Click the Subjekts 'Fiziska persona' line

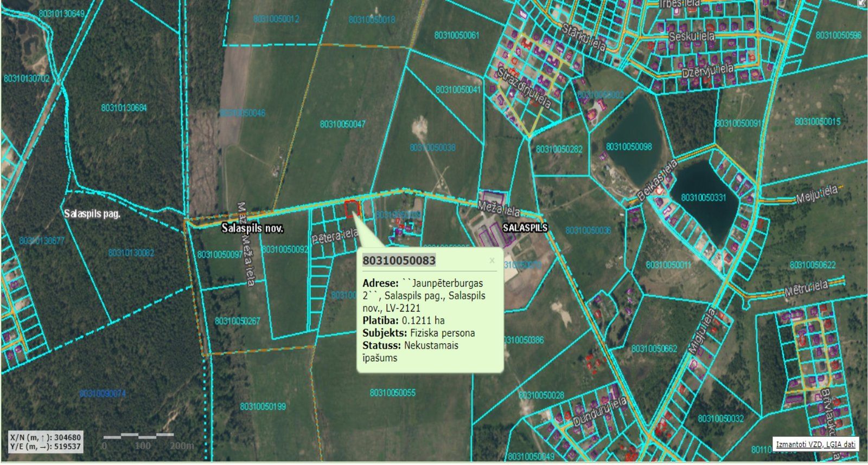click(419, 333)
